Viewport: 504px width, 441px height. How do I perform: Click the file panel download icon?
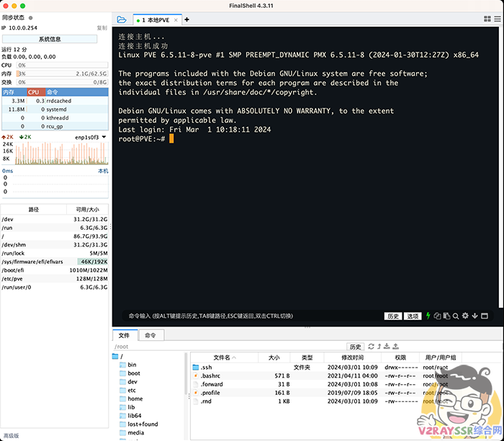[387, 347]
